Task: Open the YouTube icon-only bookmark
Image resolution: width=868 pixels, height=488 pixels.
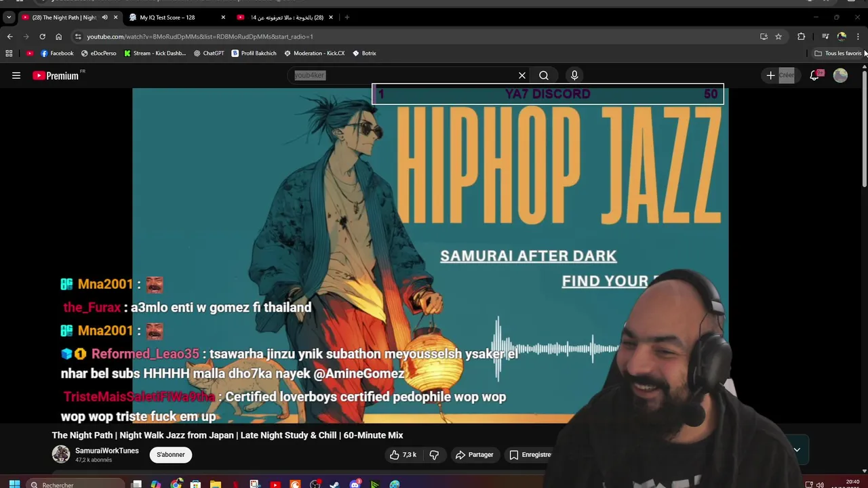Action: (x=30, y=53)
